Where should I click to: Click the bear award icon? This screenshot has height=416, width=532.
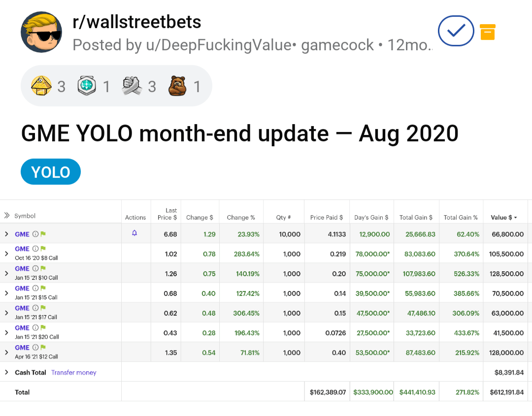coord(177,86)
